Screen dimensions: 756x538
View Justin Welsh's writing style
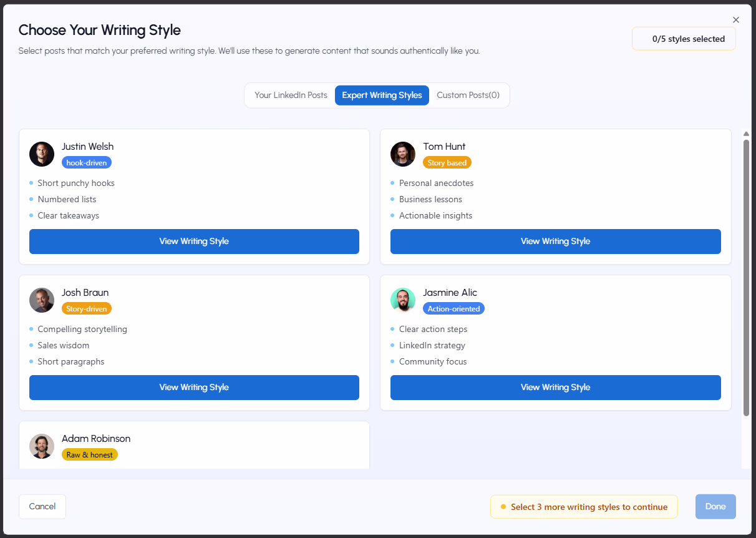click(x=194, y=242)
